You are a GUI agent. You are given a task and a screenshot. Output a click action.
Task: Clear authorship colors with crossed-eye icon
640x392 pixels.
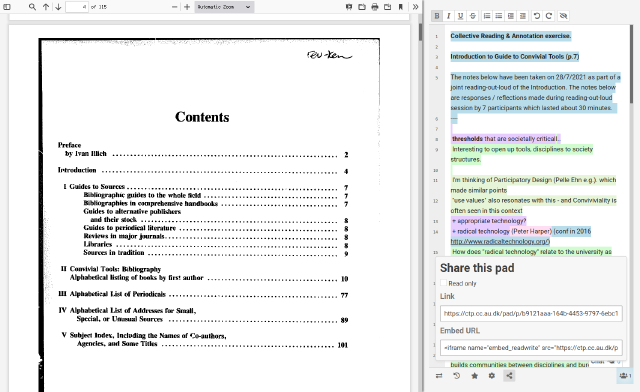pos(564,16)
